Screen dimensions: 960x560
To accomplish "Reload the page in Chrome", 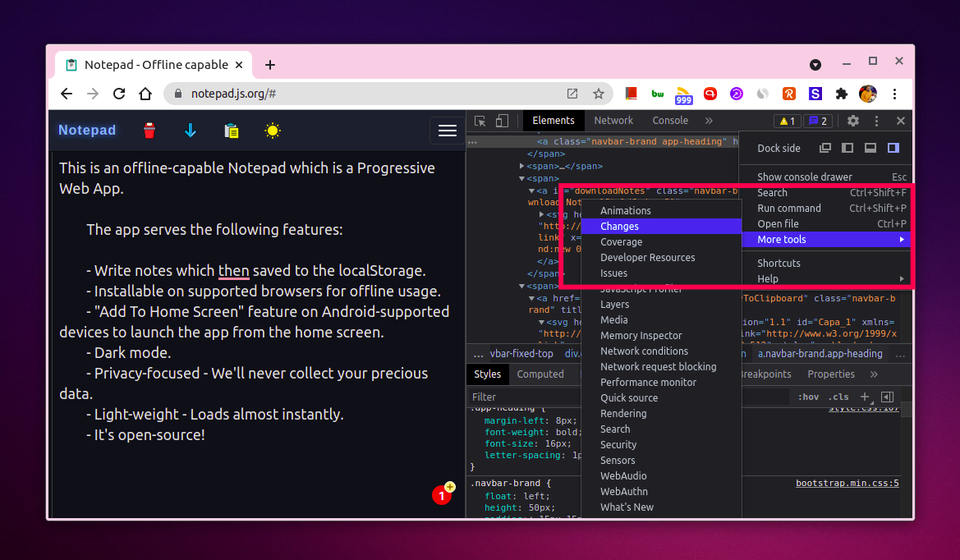I will [119, 94].
